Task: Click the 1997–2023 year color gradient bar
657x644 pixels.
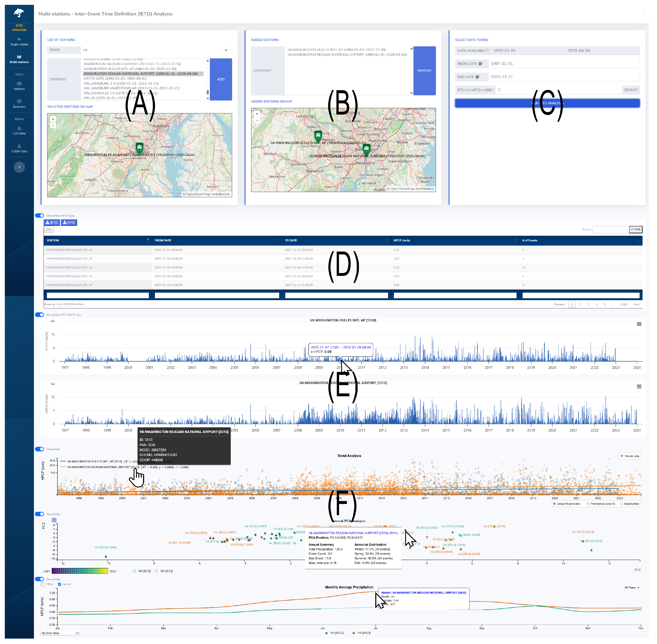Action: pyautogui.click(x=80, y=571)
